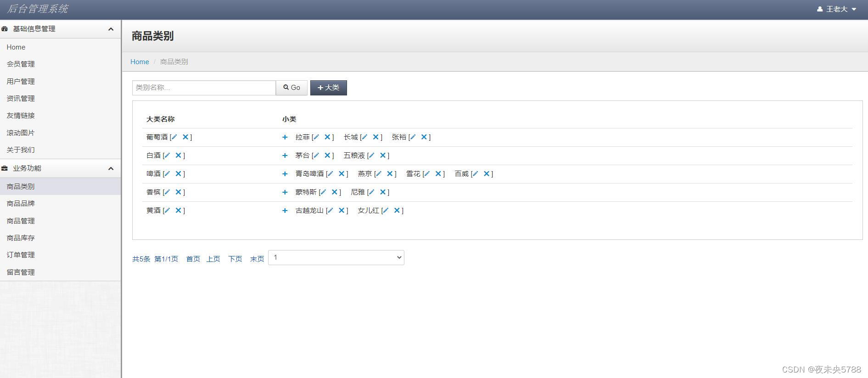The height and width of the screenshot is (378, 868).
Task: Delete the 黄酒 category X icon
Action: click(179, 211)
